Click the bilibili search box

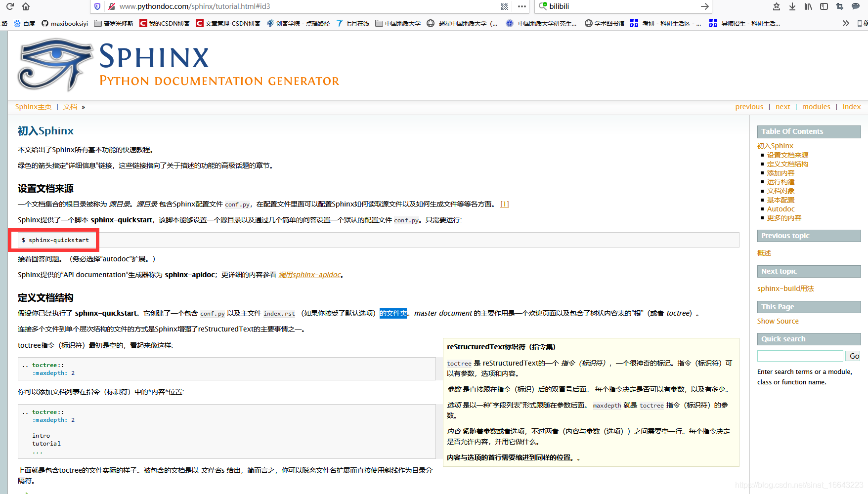tap(623, 6)
